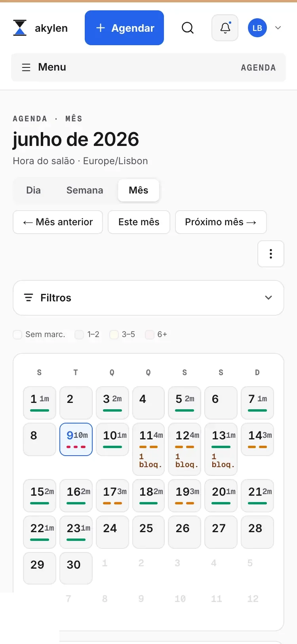
Task: Click the hamburger Menu icon
Action: [x=26, y=67]
